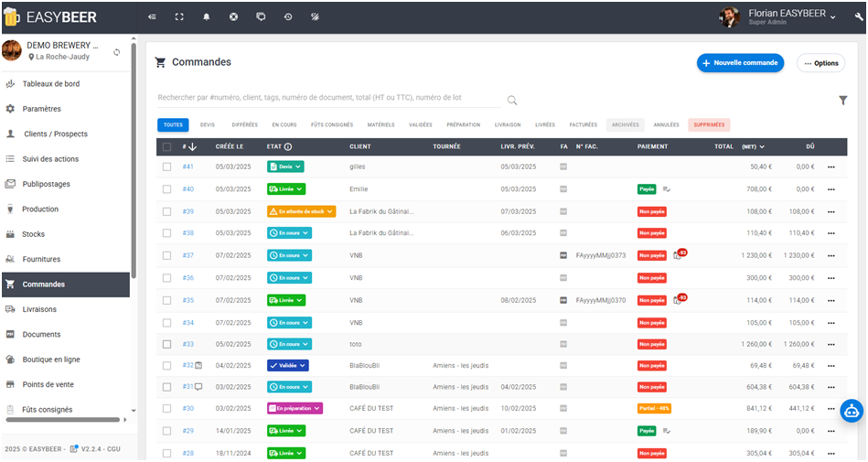Click the Partiel - 48% payment badge
Image resolution: width=868 pixels, height=462 pixels.
coord(654,408)
